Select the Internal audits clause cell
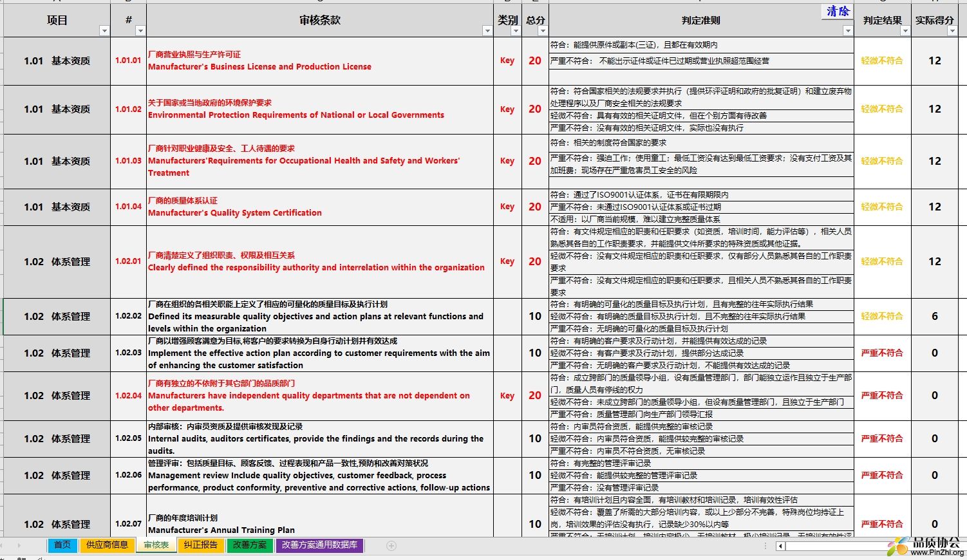The image size is (967, 560). coord(320,438)
